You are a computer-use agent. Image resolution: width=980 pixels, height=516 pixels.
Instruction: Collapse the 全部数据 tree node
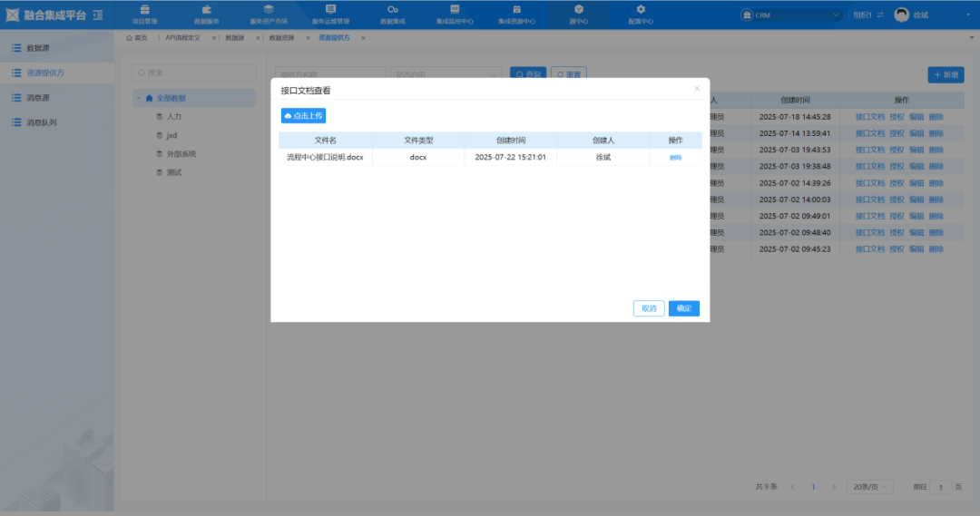tap(138, 98)
